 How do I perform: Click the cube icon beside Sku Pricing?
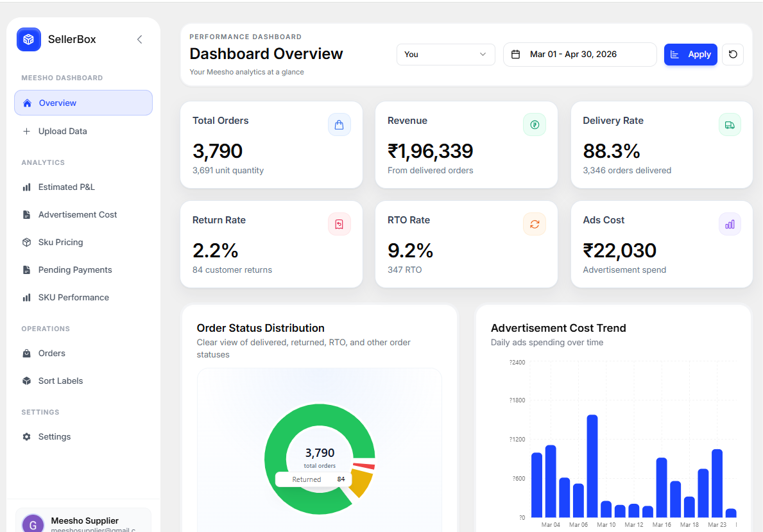pyautogui.click(x=27, y=242)
